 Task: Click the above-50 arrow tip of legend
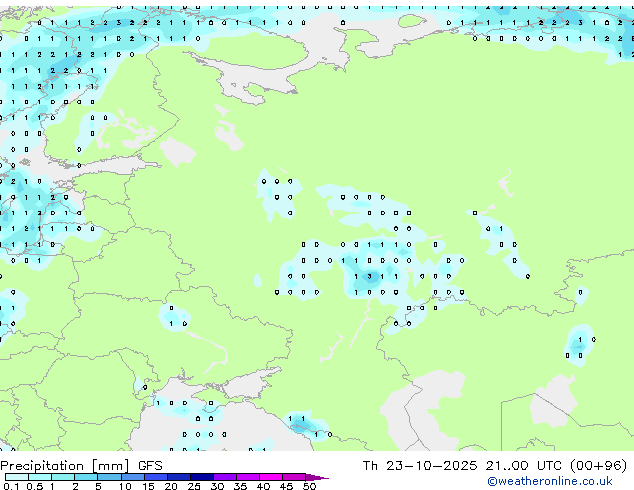coord(317,477)
